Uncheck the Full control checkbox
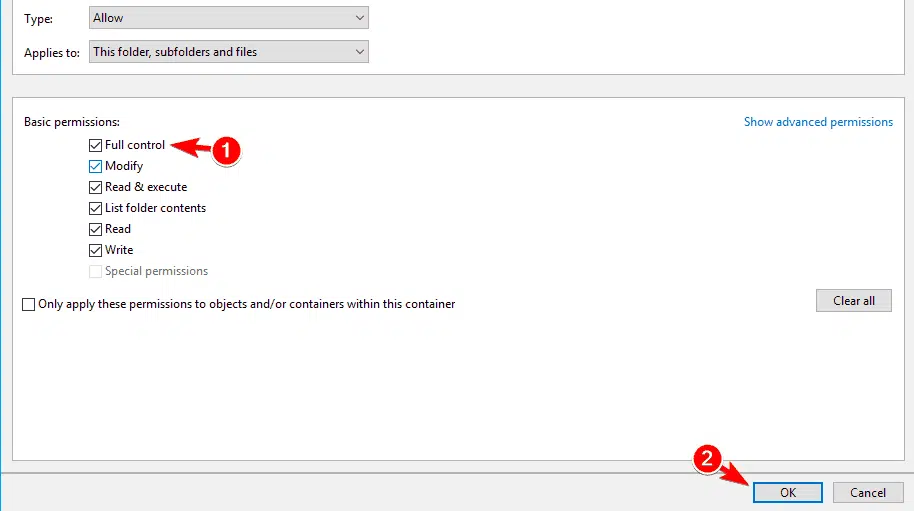 click(x=95, y=145)
